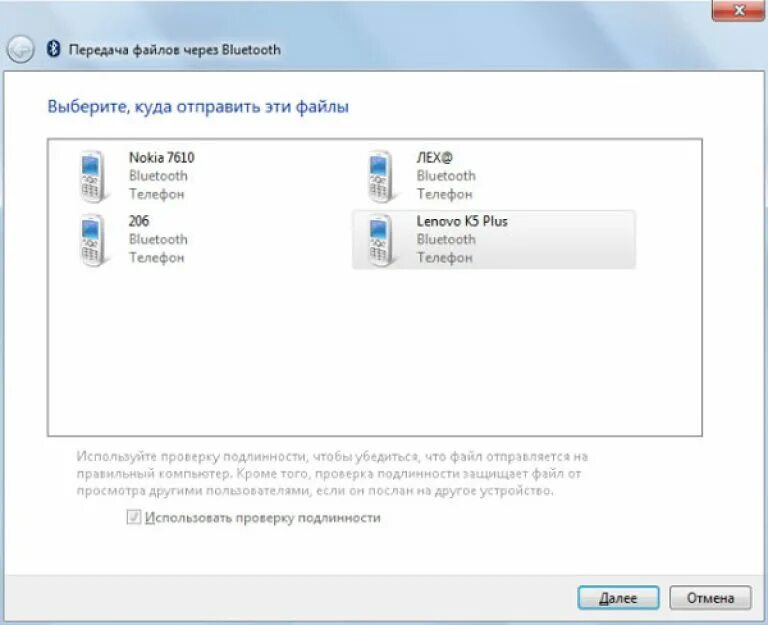This screenshot has height=625, width=768.
Task: Select the device name Lenovo K5 Plus
Action: [x=462, y=221]
